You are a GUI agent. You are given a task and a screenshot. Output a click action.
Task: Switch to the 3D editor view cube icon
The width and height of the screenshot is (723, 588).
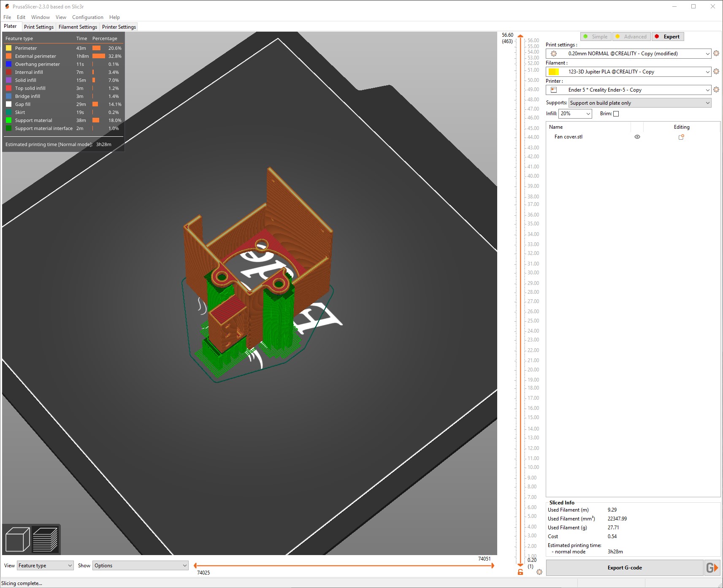17,539
